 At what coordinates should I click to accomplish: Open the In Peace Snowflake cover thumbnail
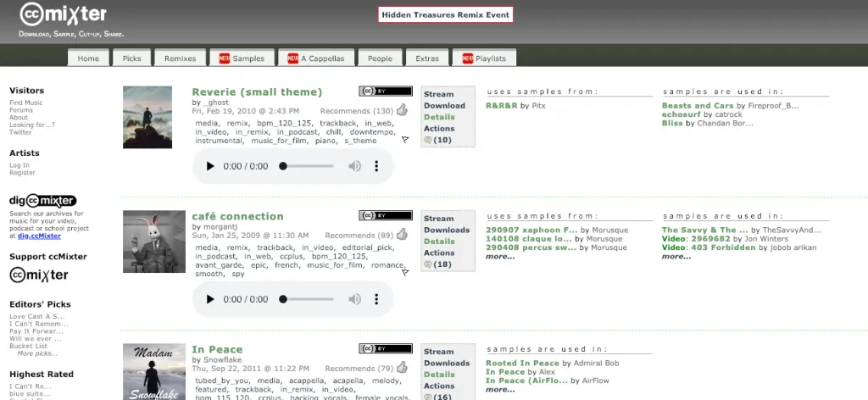point(154,372)
